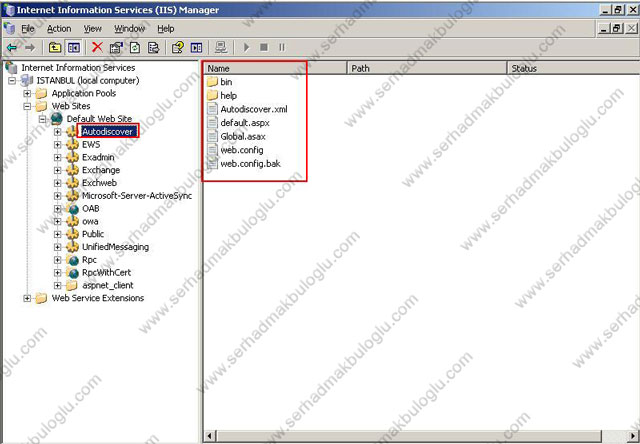Select the RpcWithCert tree item
Screen dimensions: 640x444
[x=107, y=273]
